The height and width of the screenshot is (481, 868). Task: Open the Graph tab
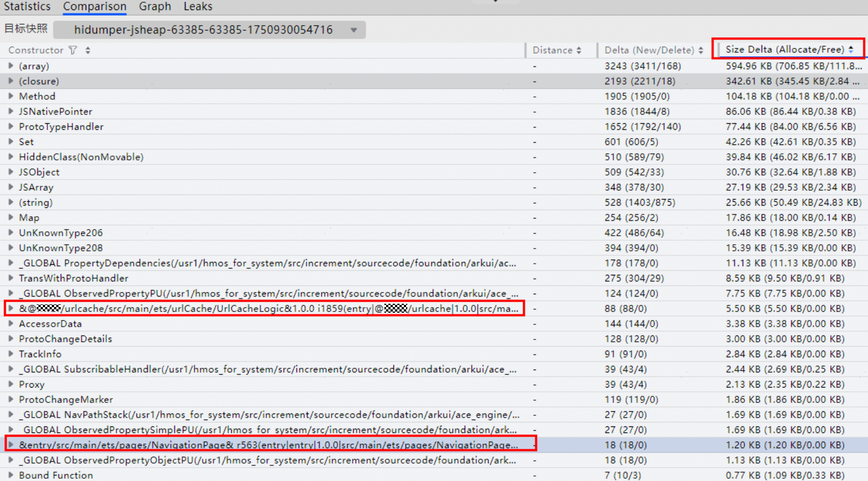pyautogui.click(x=155, y=7)
